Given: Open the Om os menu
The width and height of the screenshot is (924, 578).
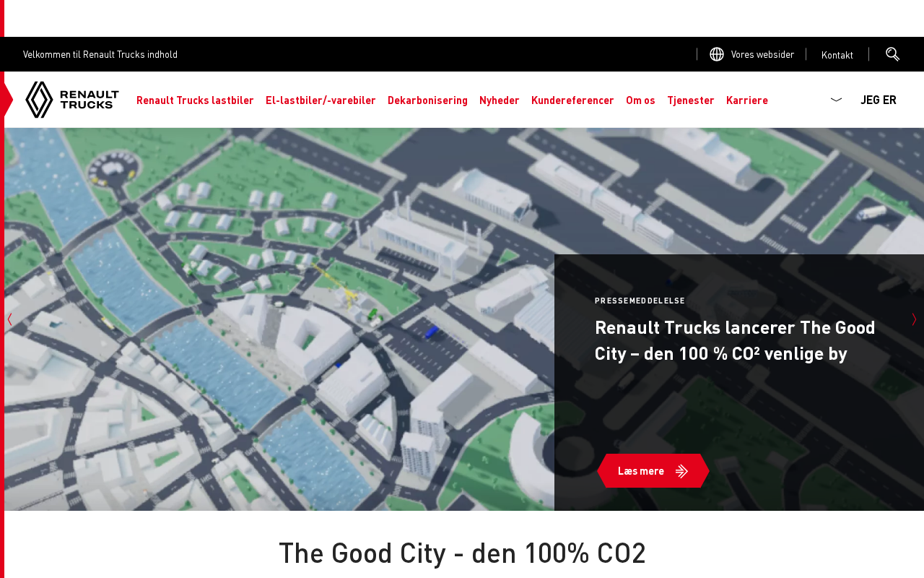Looking at the screenshot, I should (640, 100).
